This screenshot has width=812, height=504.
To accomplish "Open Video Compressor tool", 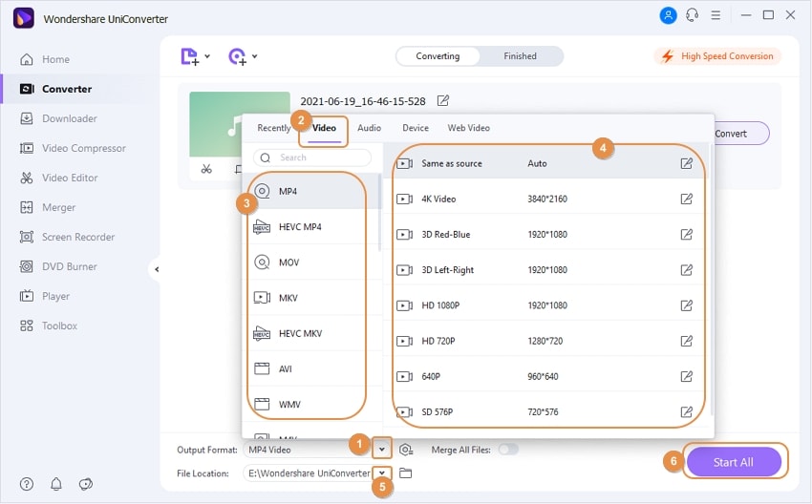I will point(73,149).
